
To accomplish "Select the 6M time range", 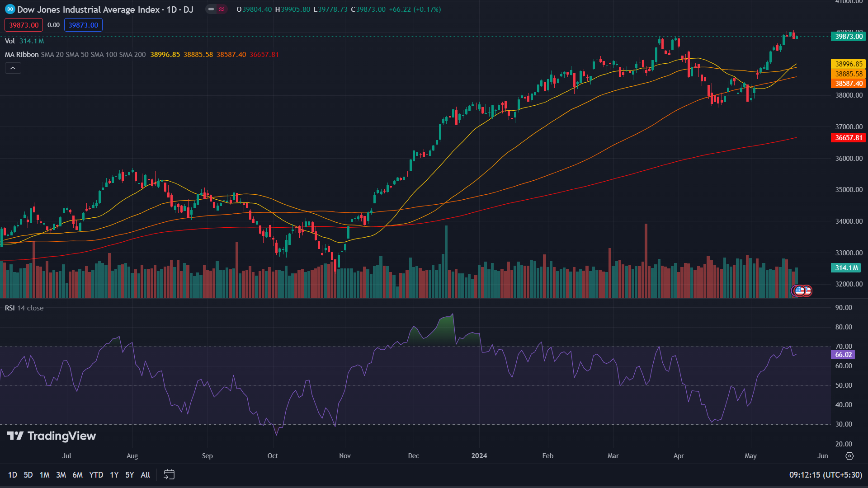I will [78, 475].
